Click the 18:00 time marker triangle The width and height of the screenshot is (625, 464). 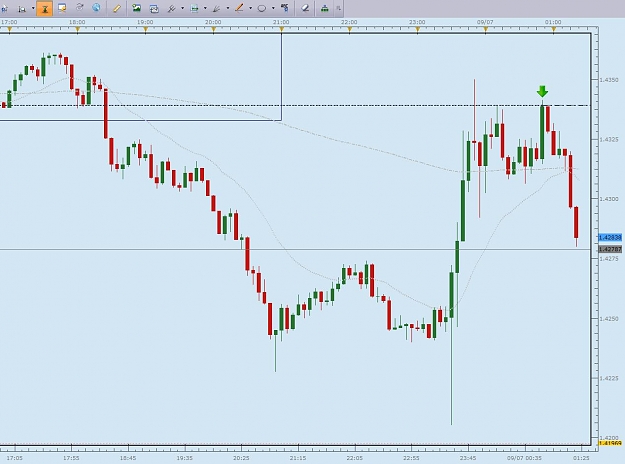coord(77,29)
